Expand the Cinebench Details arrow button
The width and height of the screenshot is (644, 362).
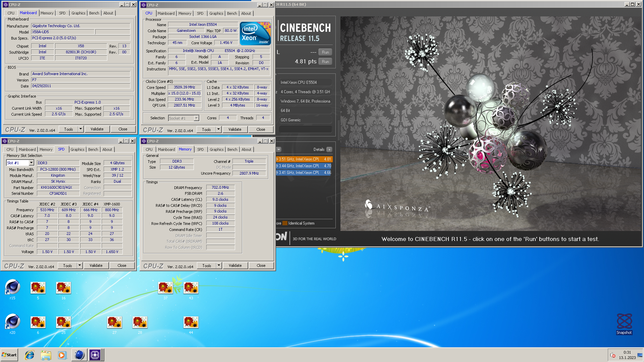click(329, 149)
